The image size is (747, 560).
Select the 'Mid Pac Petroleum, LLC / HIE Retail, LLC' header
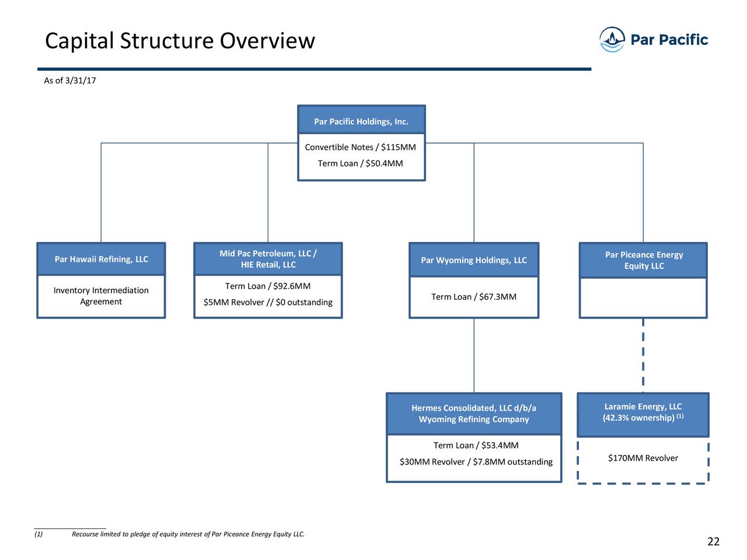(268, 259)
